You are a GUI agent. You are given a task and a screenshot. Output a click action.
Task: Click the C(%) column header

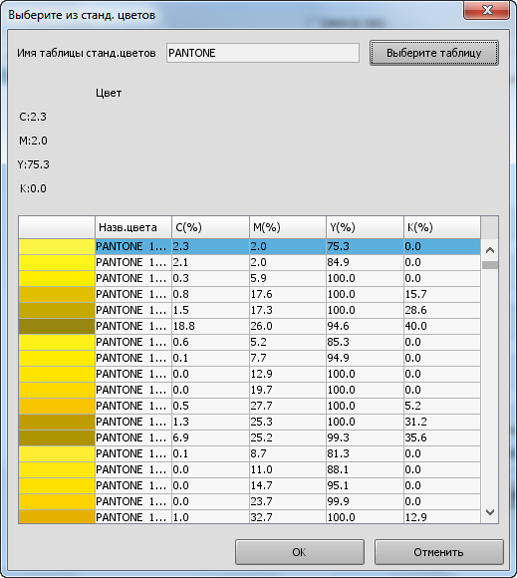click(210, 227)
